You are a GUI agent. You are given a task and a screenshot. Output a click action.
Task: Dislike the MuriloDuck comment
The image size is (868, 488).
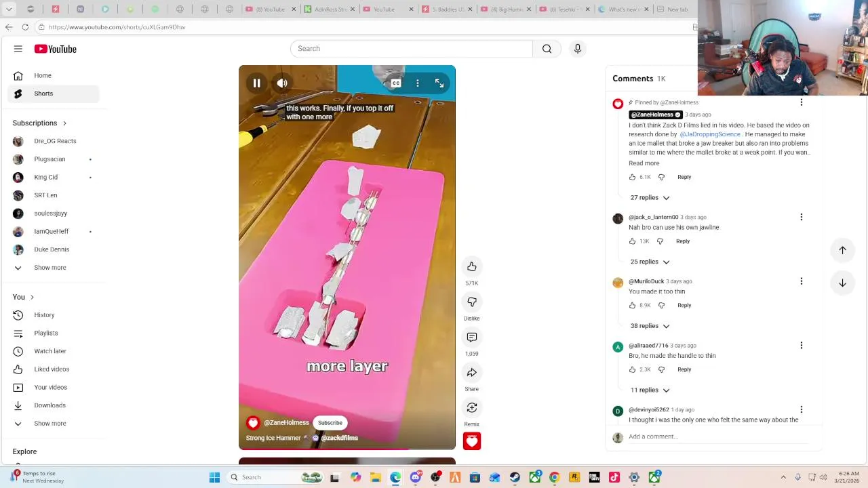[x=661, y=306]
